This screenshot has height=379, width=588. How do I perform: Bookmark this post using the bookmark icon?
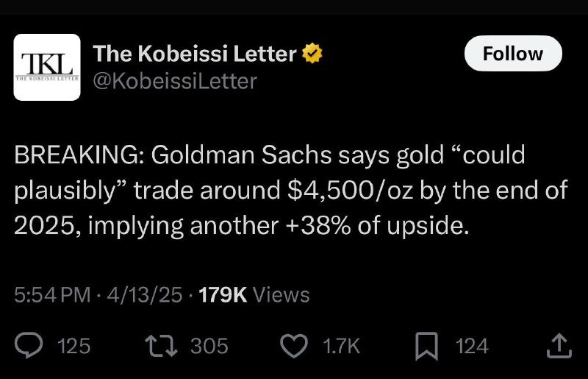426,346
